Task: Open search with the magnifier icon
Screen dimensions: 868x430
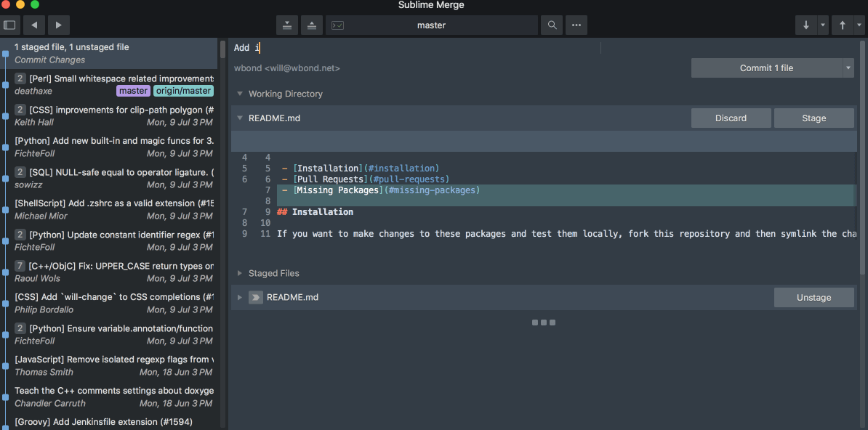Action: (x=552, y=25)
